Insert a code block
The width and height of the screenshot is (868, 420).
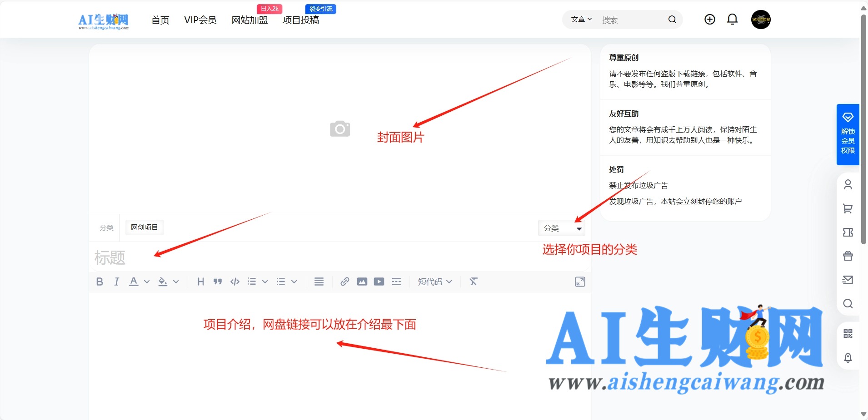tap(234, 282)
